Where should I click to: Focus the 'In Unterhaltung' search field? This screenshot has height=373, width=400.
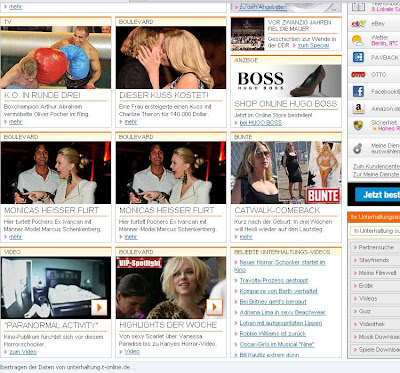click(375, 231)
